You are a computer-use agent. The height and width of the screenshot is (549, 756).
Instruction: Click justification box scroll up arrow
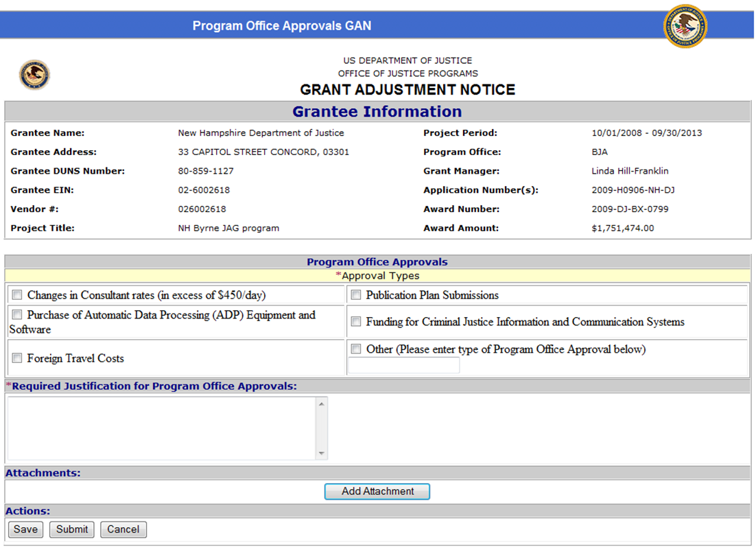pyautogui.click(x=322, y=404)
